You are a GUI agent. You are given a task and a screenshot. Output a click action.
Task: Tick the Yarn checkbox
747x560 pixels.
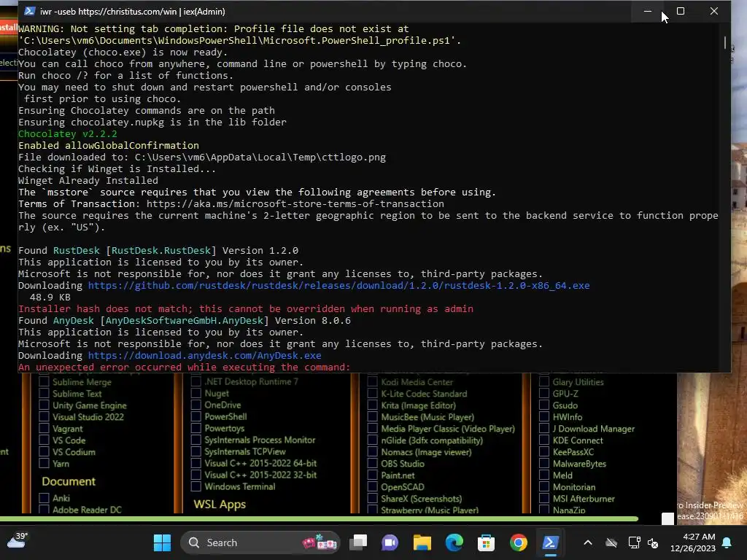pos(44,463)
